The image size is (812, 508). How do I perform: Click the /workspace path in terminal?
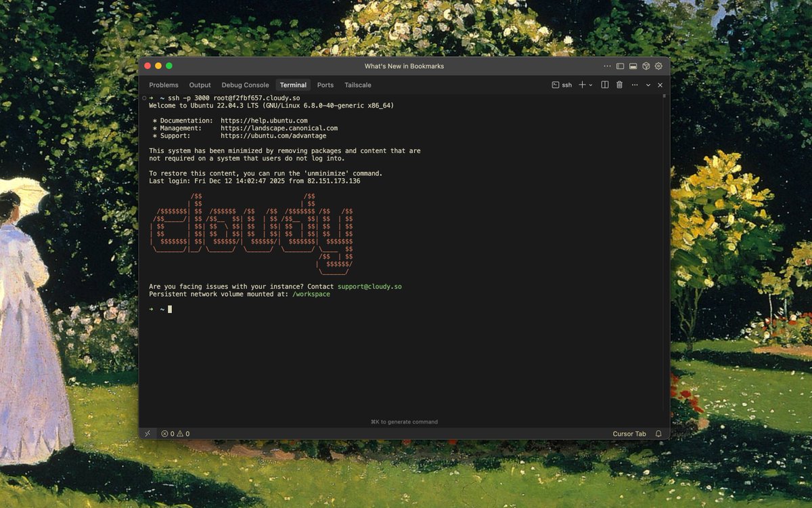click(x=311, y=294)
